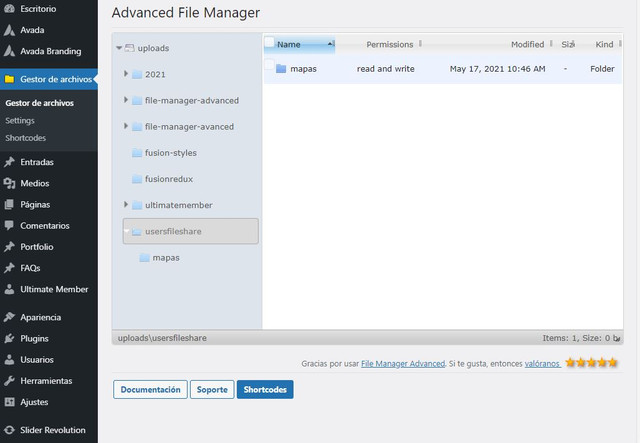640x443 pixels.
Task: Click mapas folder icon in file list
Action: (281, 69)
